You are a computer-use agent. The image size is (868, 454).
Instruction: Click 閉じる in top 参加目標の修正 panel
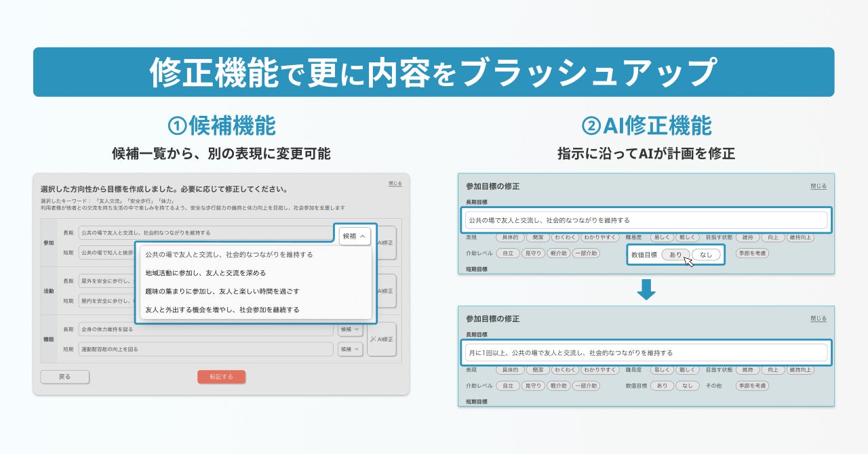(x=818, y=186)
